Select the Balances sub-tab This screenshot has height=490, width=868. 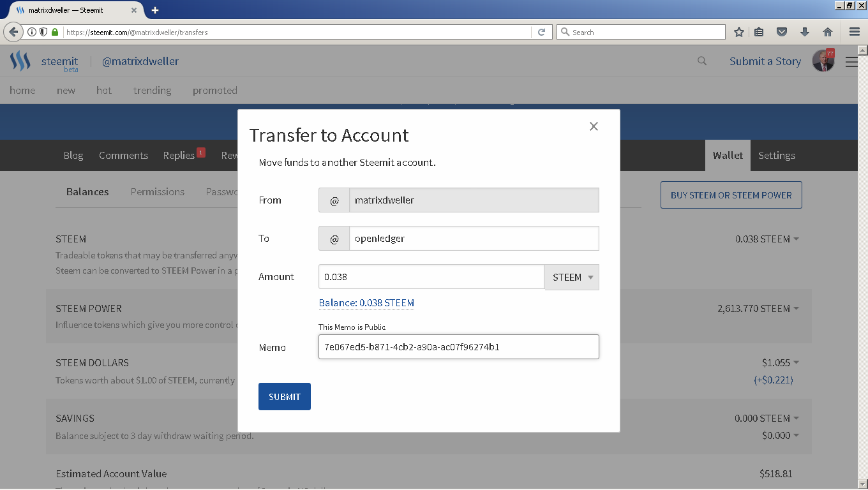pyautogui.click(x=87, y=191)
